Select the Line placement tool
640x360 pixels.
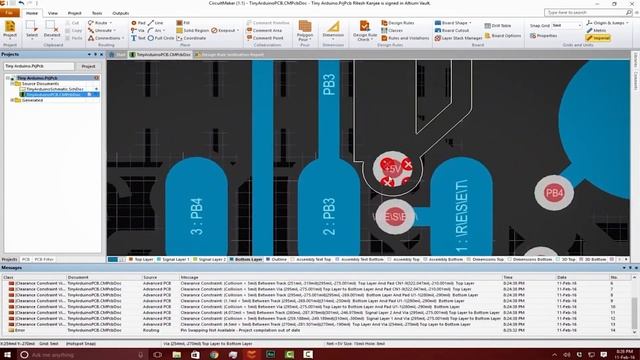[x=156, y=23]
